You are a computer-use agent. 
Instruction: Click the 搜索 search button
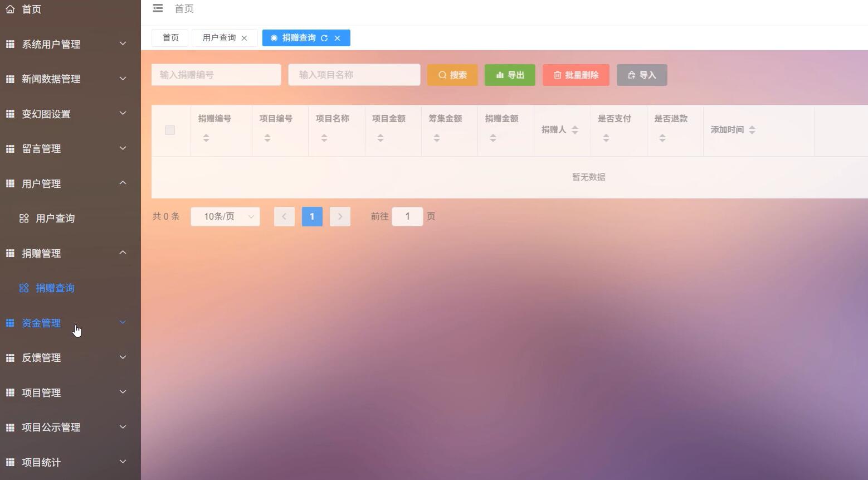point(452,75)
